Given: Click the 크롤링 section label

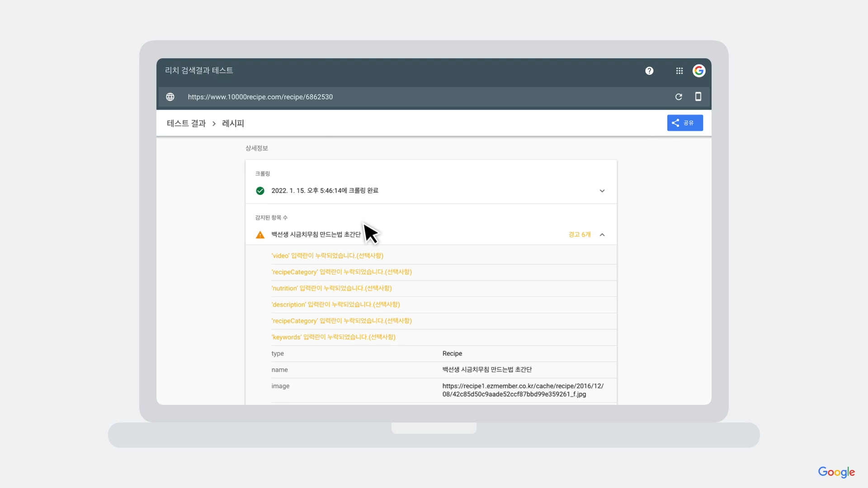Looking at the screenshot, I should pos(263,174).
